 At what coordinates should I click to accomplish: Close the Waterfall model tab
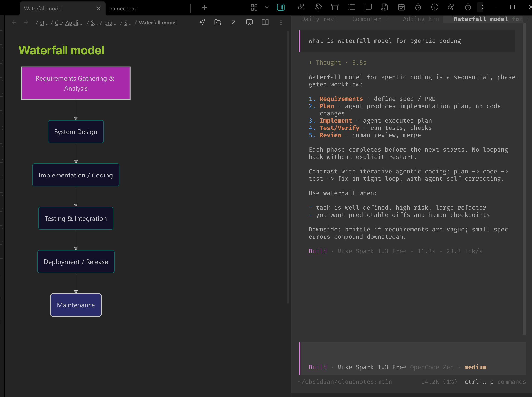click(98, 8)
